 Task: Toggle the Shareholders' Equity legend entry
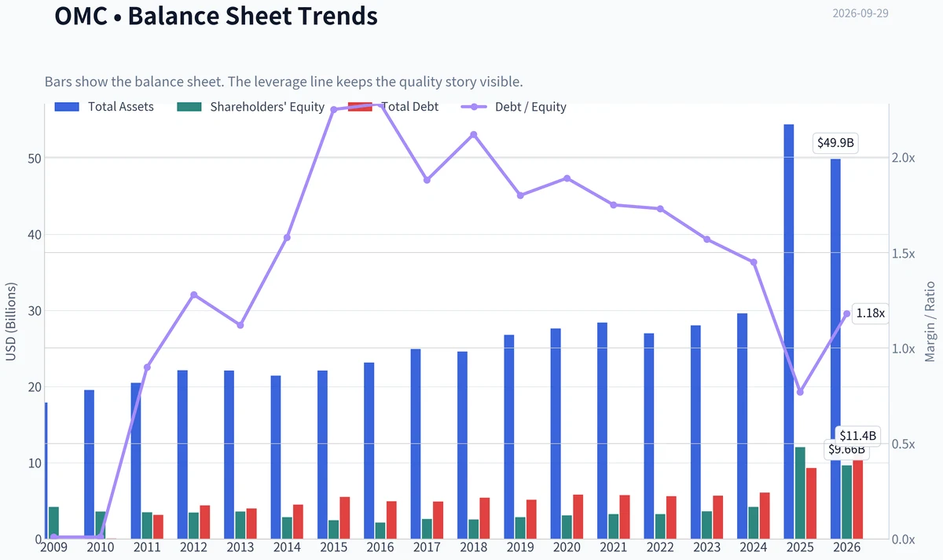[251, 107]
